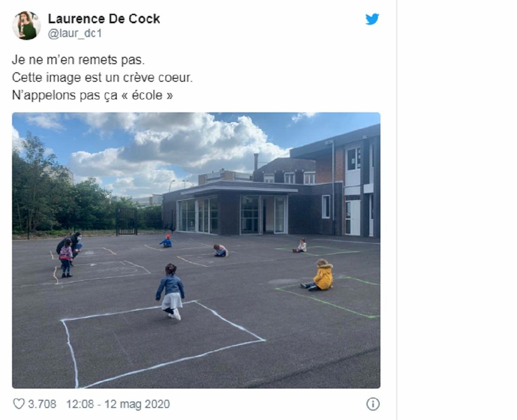
Task: Click the 3.708 likes count
Action: (x=42, y=404)
